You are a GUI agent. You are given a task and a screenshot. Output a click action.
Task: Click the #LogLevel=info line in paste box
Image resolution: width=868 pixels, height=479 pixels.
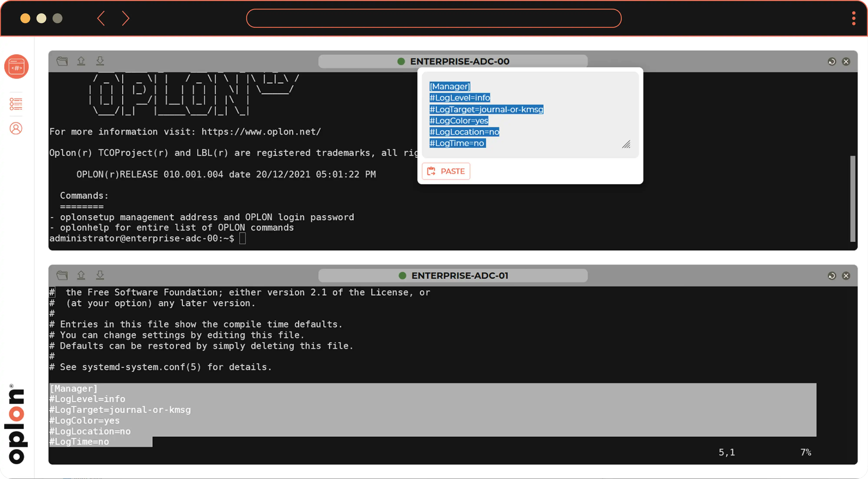[x=460, y=98]
